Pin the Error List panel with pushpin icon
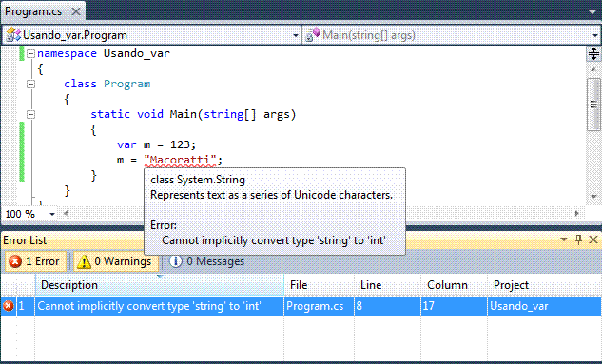This screenshot has height=364, width=602. coord(578,239)
